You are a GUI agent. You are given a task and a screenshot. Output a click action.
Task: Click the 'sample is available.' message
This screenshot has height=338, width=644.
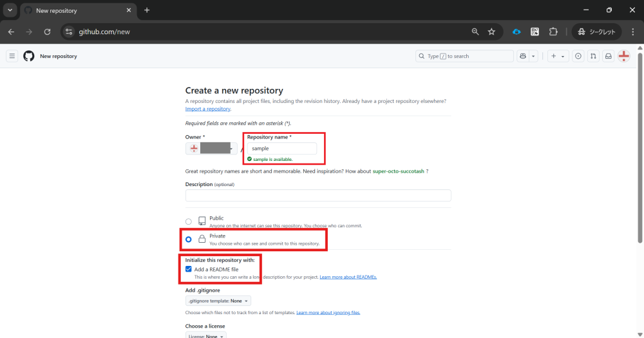pyautogui.click(x=272, y=160)
